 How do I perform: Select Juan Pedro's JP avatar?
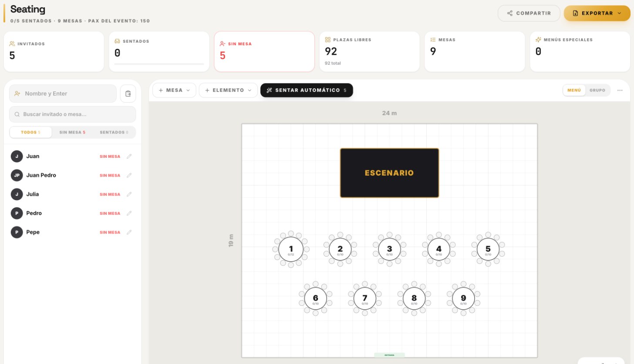point(17,175)
